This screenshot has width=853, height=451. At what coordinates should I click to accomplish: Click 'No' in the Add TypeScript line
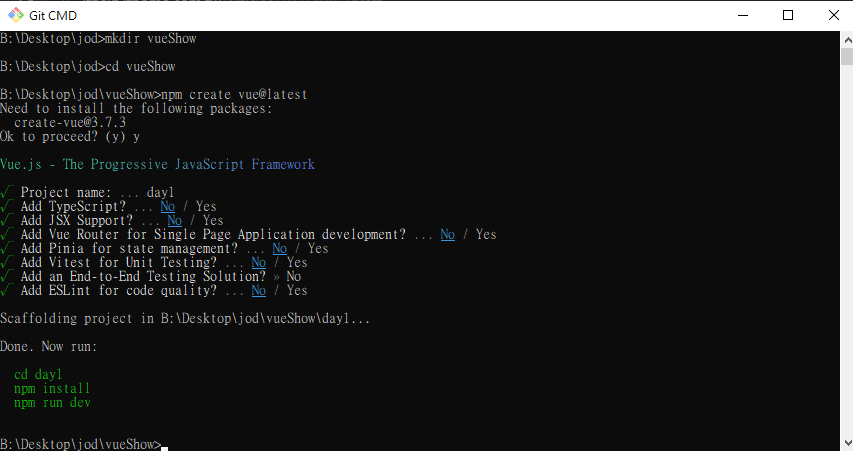click(168, 207)
